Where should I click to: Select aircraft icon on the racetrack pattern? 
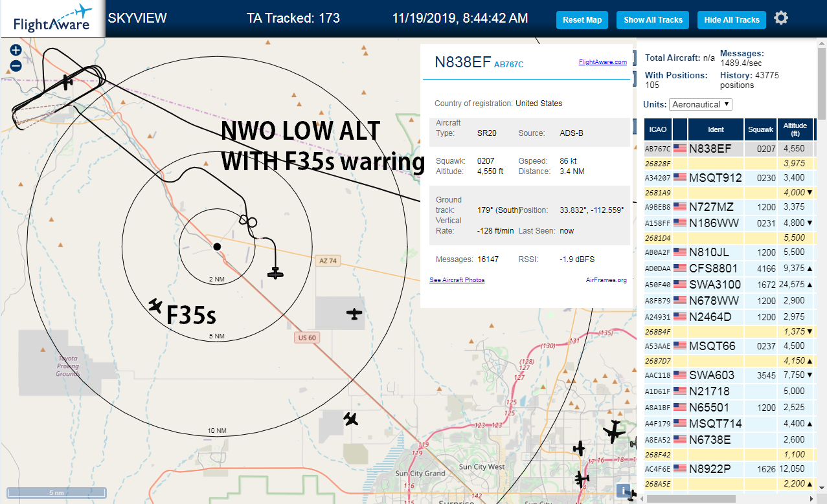66,82
